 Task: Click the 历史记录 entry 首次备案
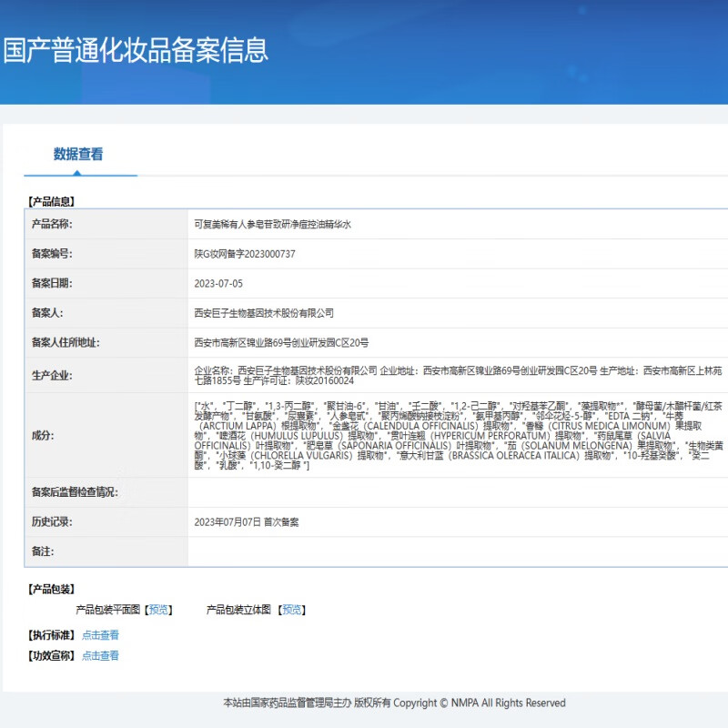point(246,522)
